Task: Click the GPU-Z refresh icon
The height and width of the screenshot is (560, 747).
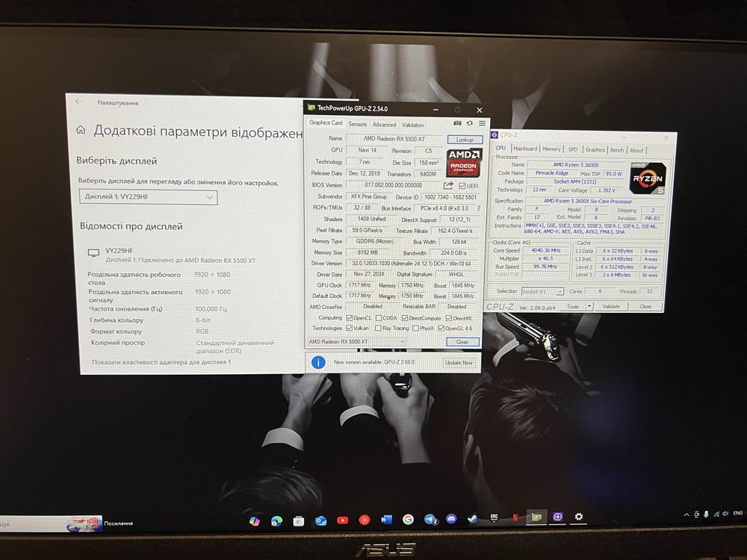Action: [x=470, y=123]
